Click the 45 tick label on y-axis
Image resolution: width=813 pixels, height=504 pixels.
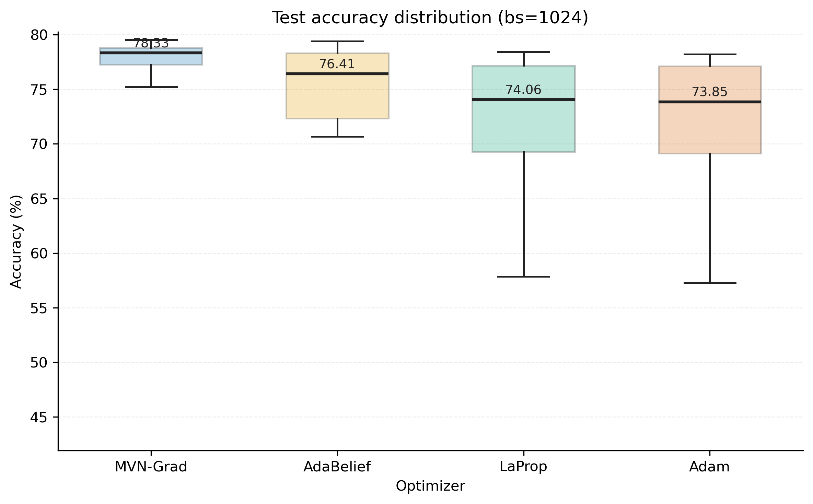pyautogui.click(x=39, y=418)
